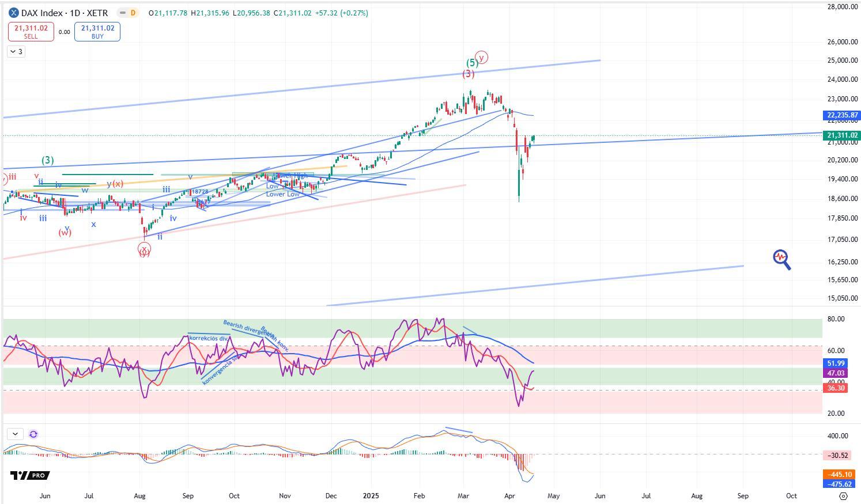
Task: Click the open value O21,117.78
Action: (x=168, y=13)
